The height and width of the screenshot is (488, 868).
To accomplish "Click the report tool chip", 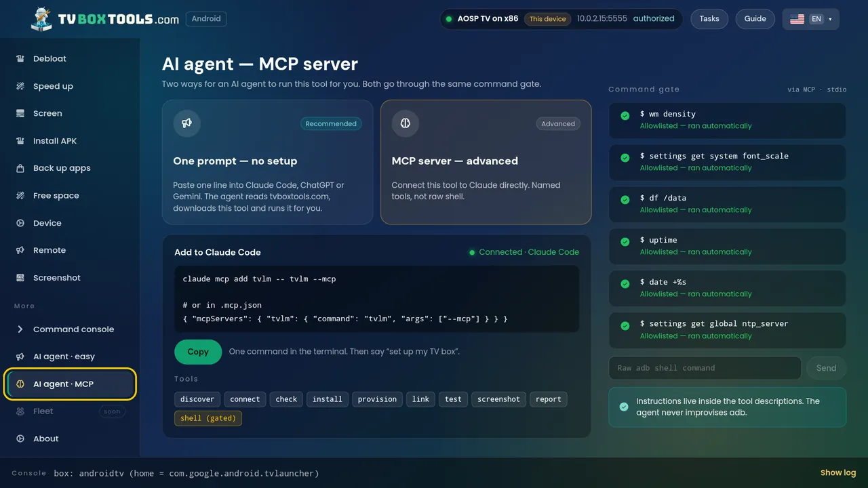I will [x=549, y=399].
